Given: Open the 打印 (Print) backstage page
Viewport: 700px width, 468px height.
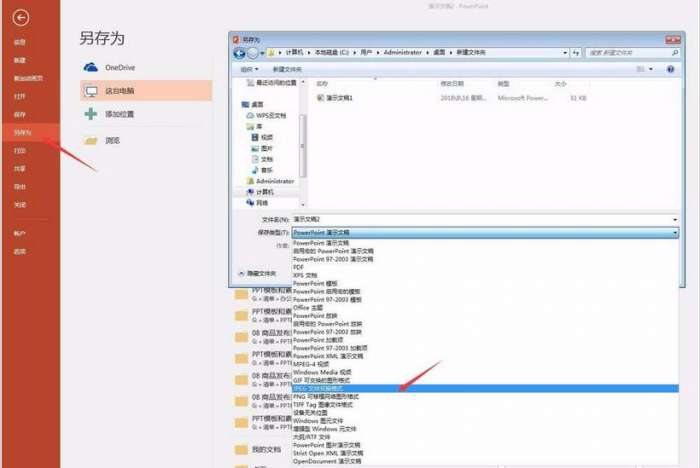Looking at the screenshot, I should [20, 151].
